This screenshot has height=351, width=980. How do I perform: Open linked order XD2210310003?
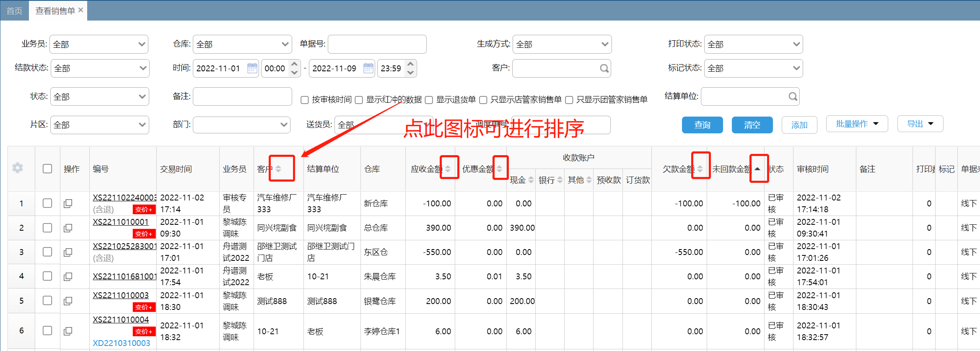[122, 343]
